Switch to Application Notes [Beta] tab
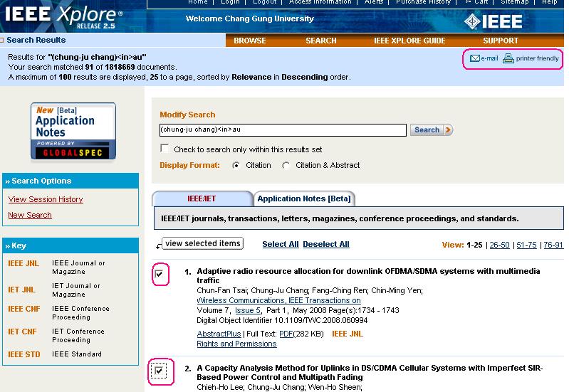 coord(304,198)
